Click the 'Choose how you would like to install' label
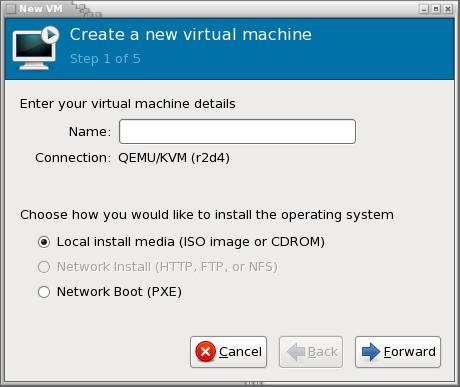This screenshot has width=460, height=387. pos(207,215)
